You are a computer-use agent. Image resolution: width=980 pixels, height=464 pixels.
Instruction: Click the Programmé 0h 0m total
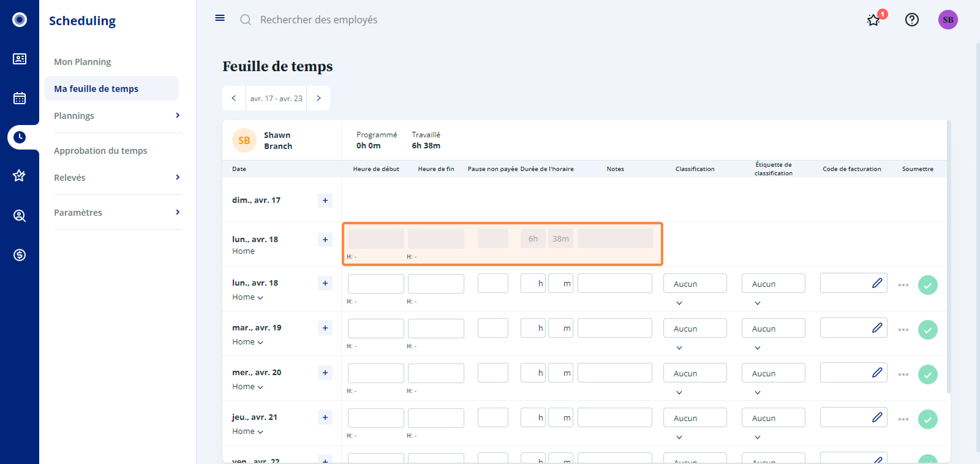376,140
